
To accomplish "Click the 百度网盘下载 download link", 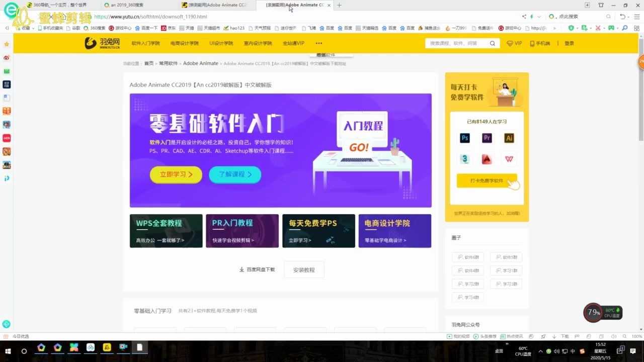I will point(257,269).
